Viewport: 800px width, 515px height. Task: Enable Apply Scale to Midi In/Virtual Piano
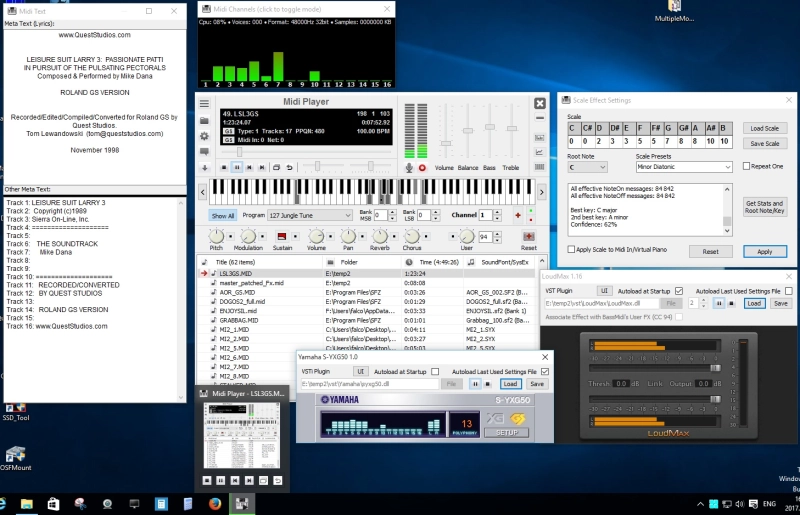pyautogui.click(x=571, y=250)
